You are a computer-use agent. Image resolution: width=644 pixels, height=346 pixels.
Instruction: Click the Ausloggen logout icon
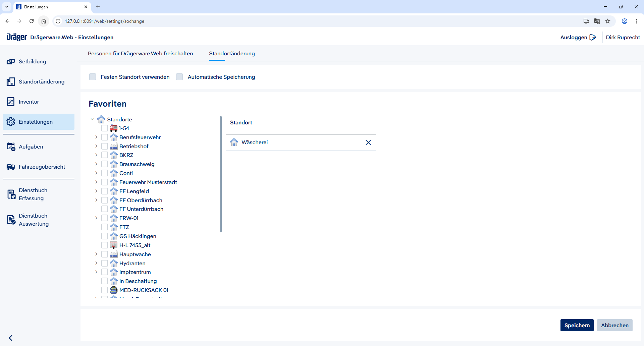pyautogui.click(x=593, y=37)
